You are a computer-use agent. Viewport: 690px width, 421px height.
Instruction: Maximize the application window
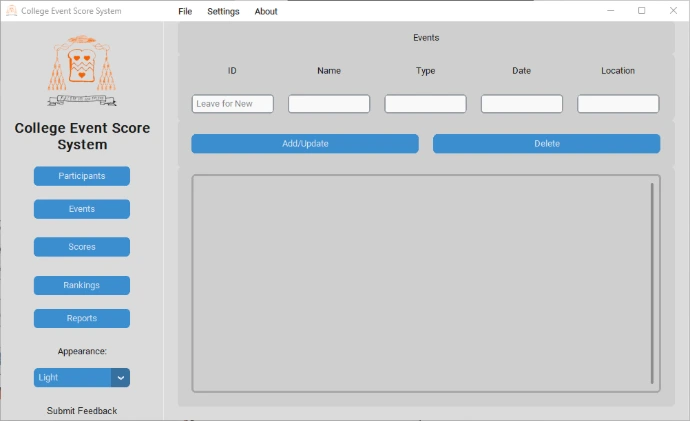(642, 11)
